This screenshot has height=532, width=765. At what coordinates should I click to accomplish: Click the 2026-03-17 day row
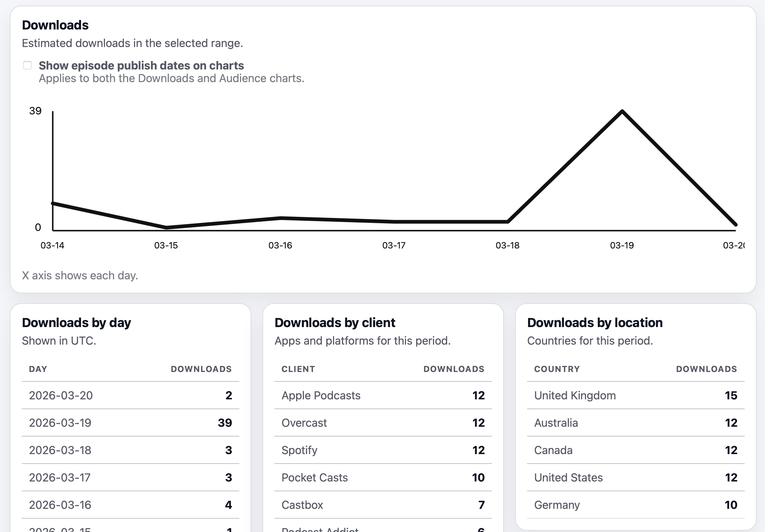click(130, 478)
